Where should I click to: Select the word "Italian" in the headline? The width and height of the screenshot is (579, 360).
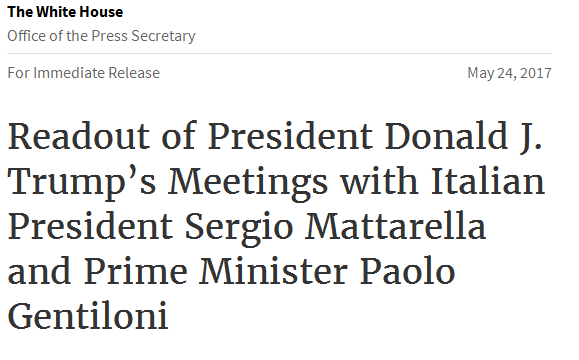(488, 181)
